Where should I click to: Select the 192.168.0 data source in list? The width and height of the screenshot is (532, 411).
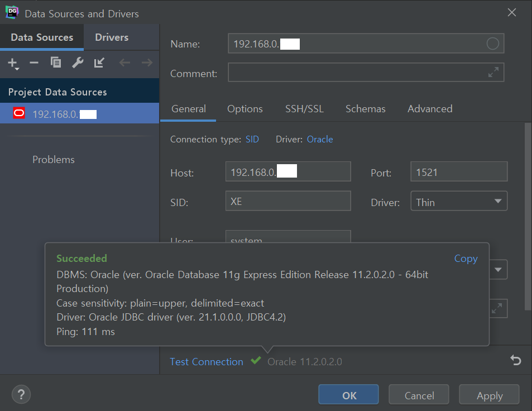[79, 113]
